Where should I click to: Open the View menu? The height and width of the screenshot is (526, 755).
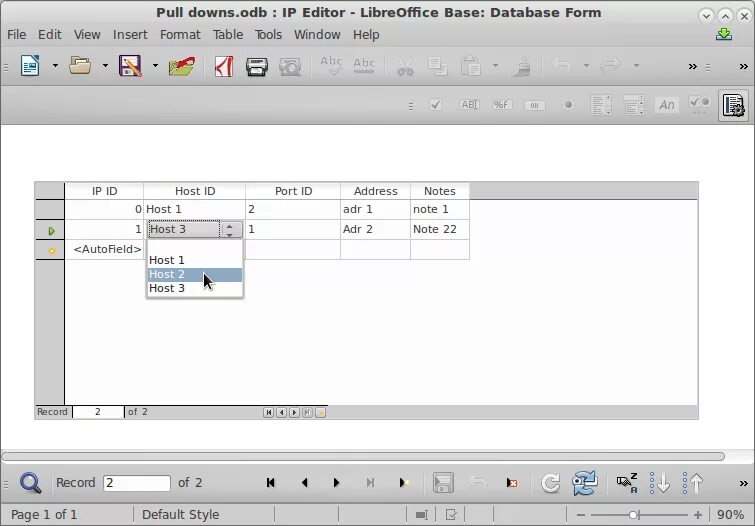[x=87, y=35]
